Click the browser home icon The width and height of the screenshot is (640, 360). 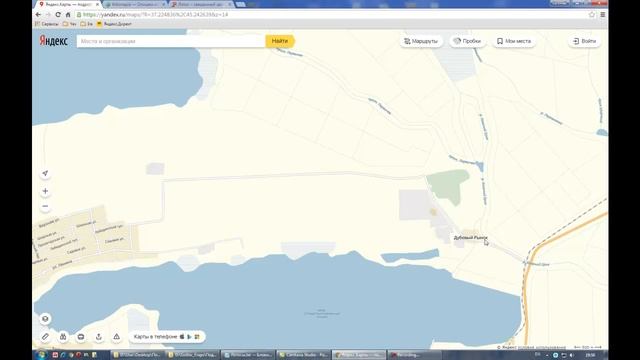(x=68, y=14)
